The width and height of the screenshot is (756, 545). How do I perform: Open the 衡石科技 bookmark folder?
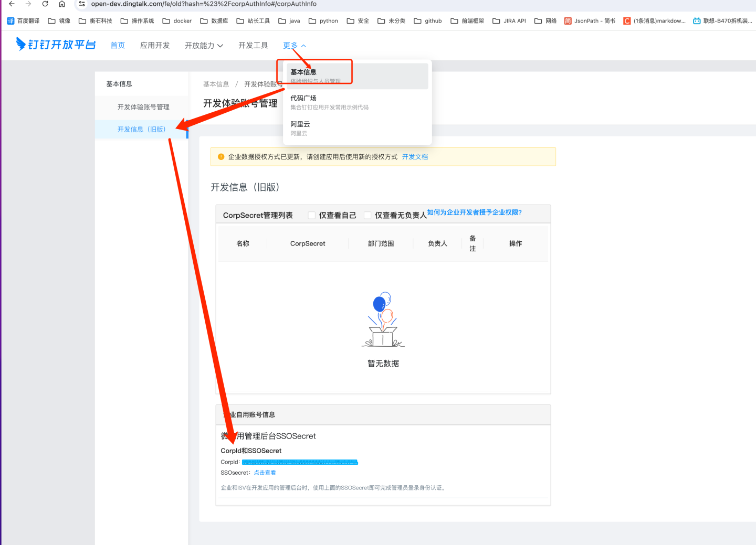pos(96,21)
